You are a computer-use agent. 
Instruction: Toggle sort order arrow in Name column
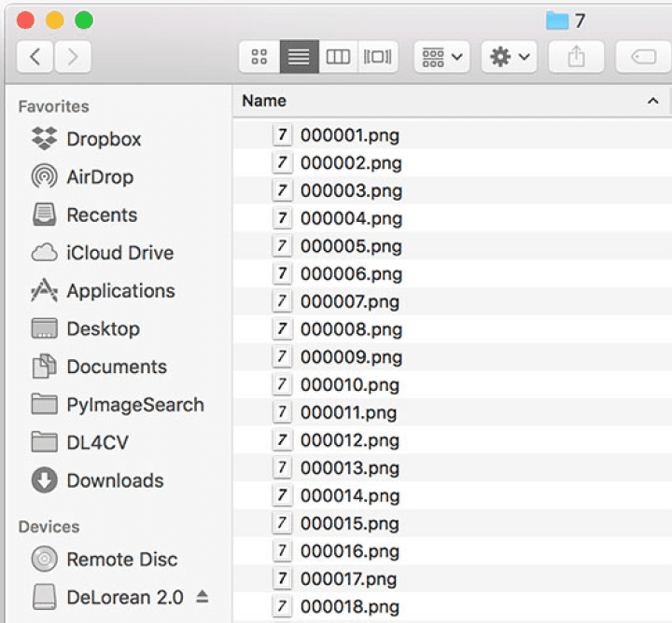tap(652, 101)
